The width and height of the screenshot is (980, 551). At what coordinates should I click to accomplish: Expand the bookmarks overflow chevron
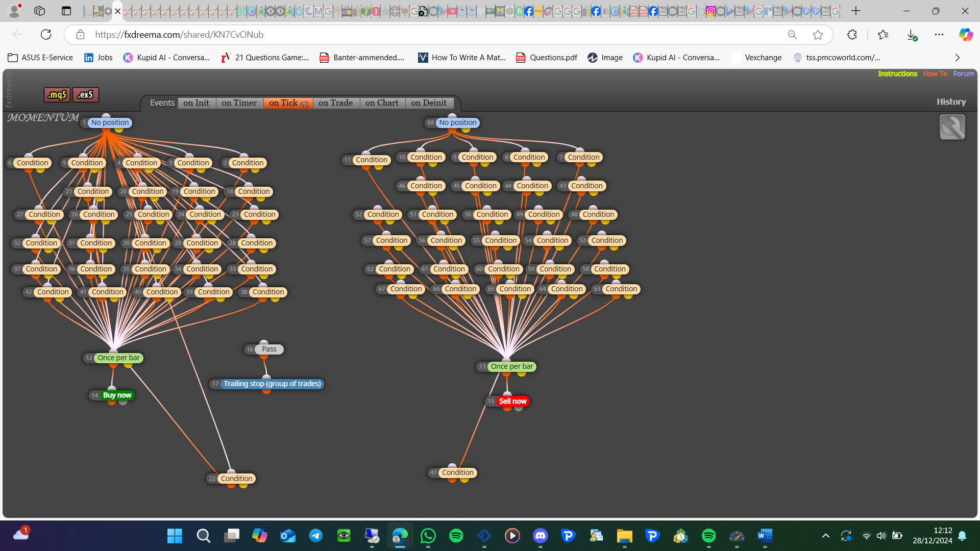tap(958, 58)
